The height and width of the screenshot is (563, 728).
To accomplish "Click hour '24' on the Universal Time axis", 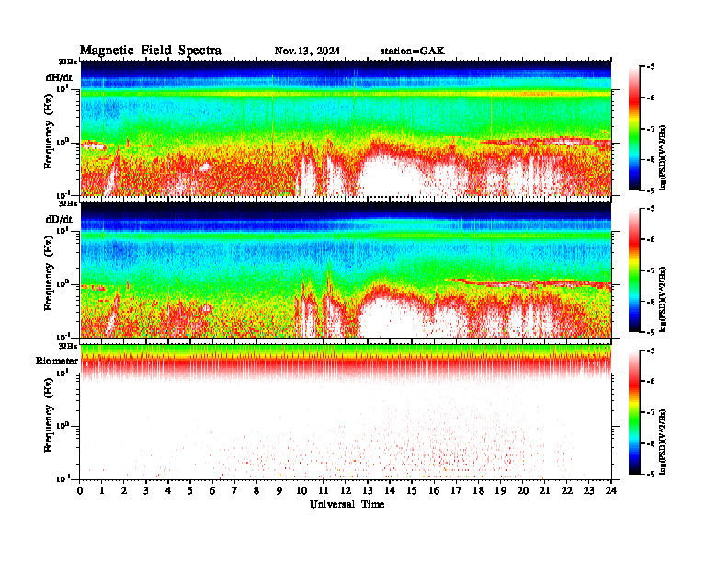I will point(611,491).
